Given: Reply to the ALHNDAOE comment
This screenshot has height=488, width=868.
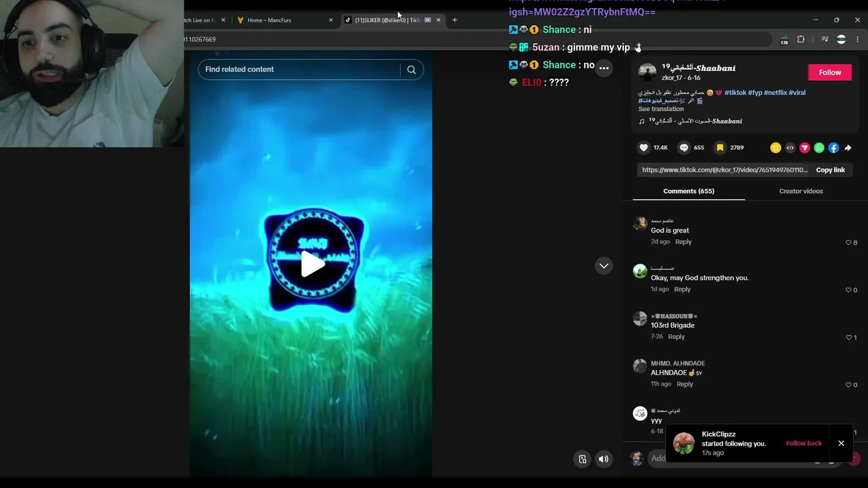Looking at the screenshot, I should (x=685, y=384).
